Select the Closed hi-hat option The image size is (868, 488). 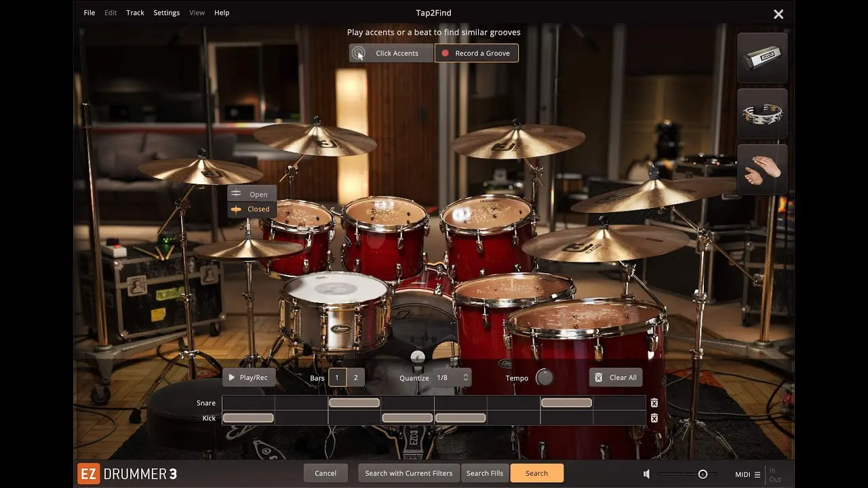pyautogui.click(x=252, y=209)
